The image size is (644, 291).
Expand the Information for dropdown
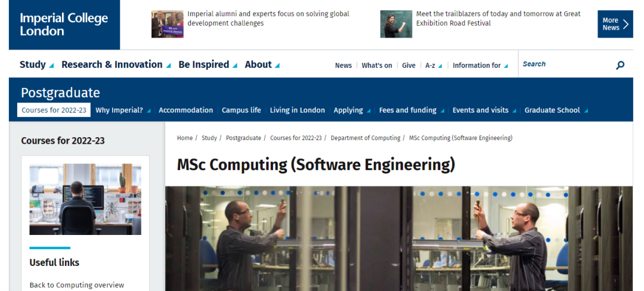coord(480,65)
